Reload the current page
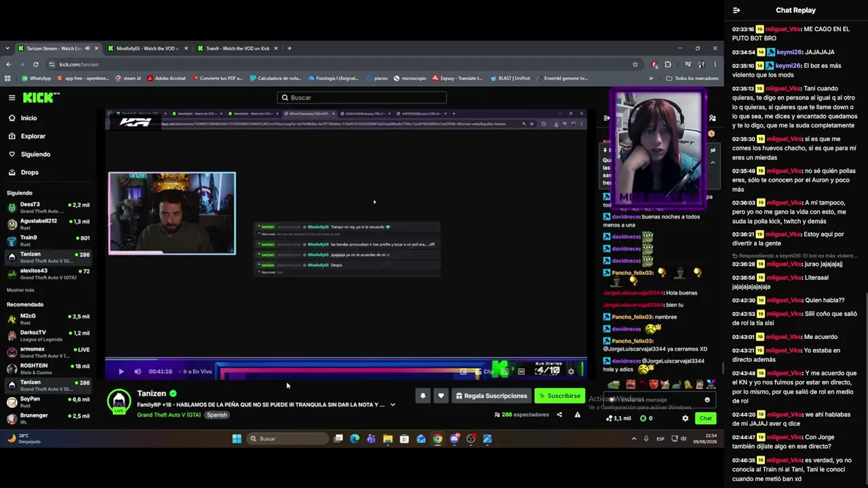 tap(35, 64)
